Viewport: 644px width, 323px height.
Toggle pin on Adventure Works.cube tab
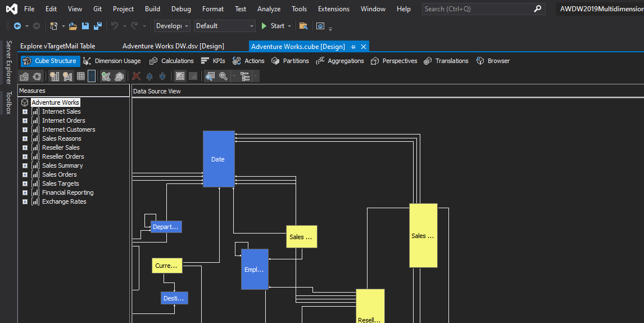(353, 47)
